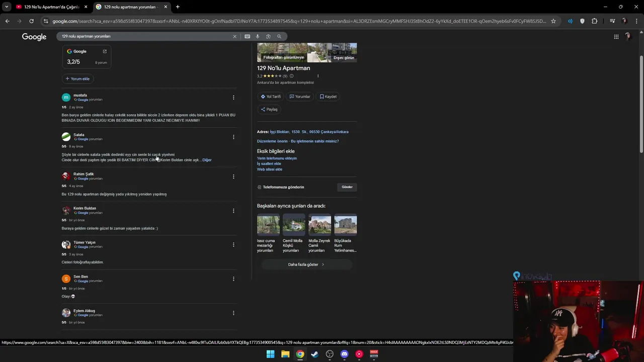The image size is (644, 362).
Task: View site information icon in address bar
Action: [x=46, y=21]
